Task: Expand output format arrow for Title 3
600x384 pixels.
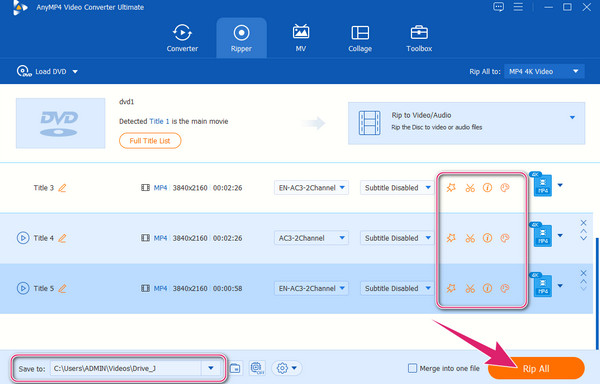Action: (x=560, y=185)
